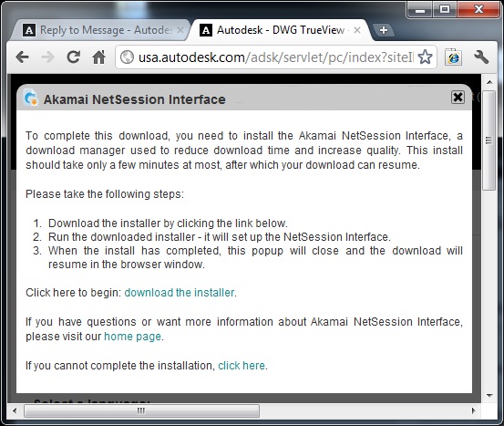Switch to Reply to Message tab
This screenshot has height=426, width=504.
click(99, 30)
